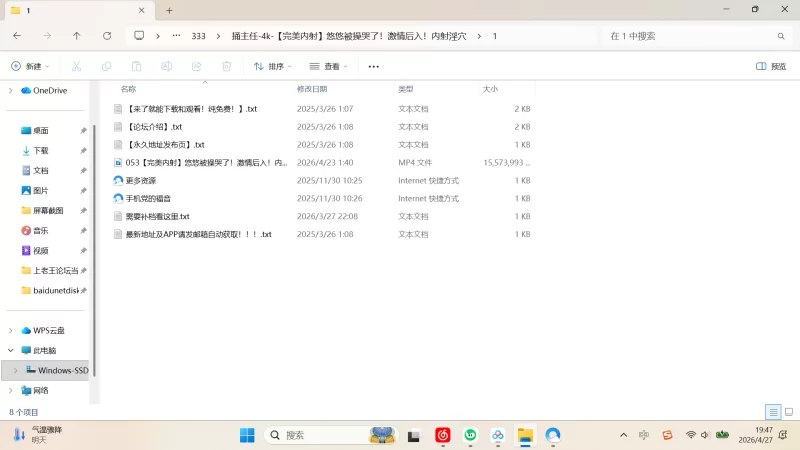Open the See more ellipsis toolbar menu

373,66
